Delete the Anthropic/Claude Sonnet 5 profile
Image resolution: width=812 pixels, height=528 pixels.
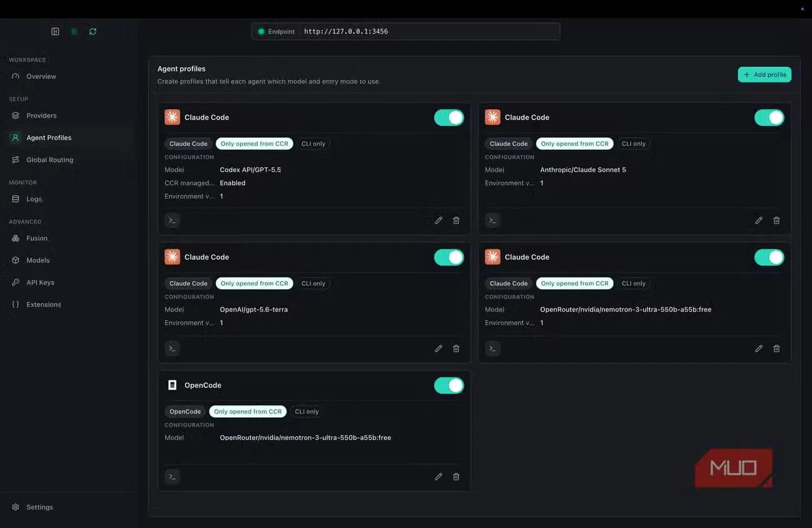click(776, 220)
